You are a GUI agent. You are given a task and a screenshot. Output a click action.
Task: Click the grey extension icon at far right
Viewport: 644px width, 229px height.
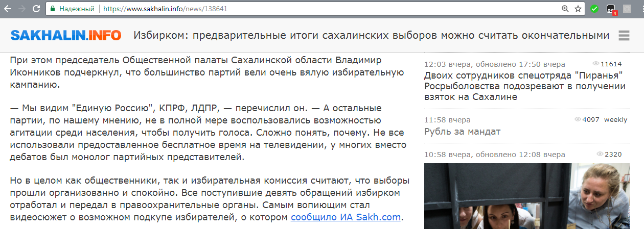627,9
